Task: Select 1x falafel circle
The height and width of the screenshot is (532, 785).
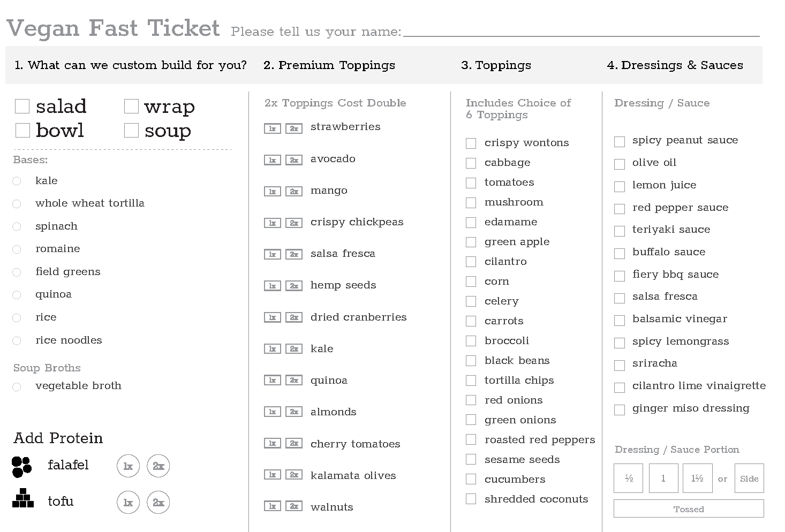Action: click(x=128, y=466)
